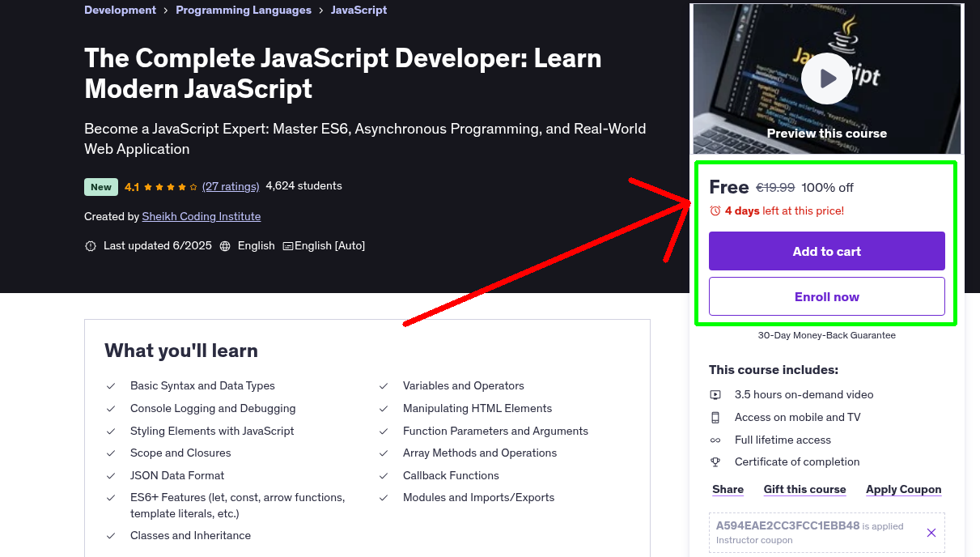Click the 3.5 hours on-demand video text
This screenshot has height=557, width=980.
804,395
